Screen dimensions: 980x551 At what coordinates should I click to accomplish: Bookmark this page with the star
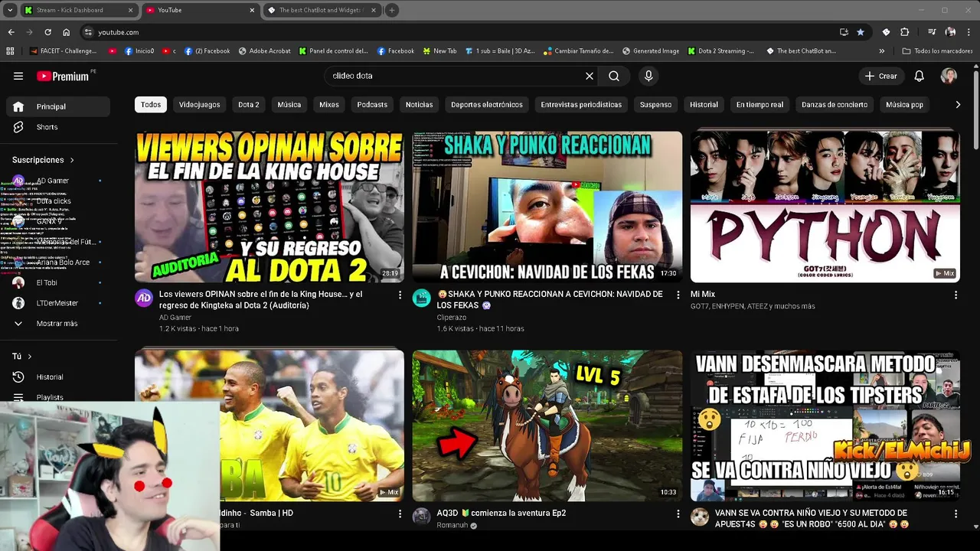(x=861, y=32)
